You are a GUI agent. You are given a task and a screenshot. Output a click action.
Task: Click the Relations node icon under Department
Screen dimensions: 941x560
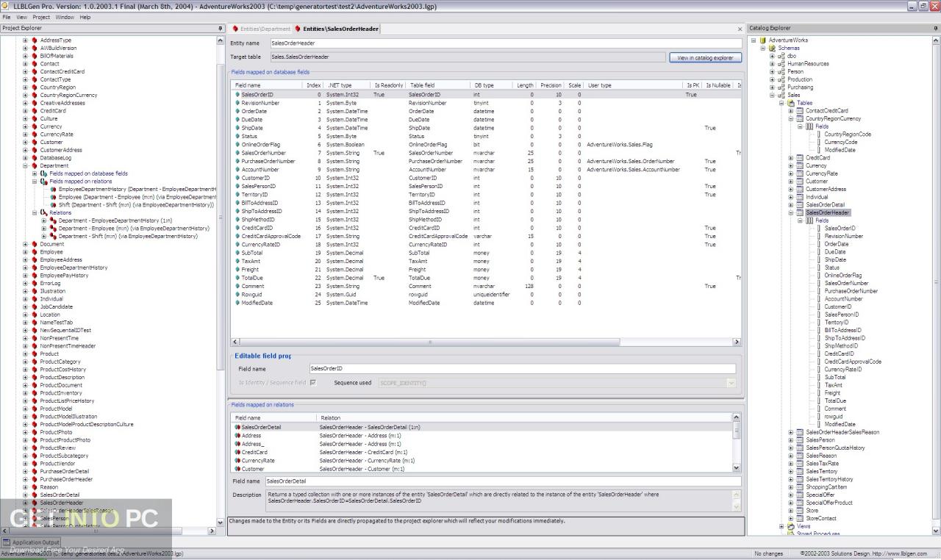click(x=43, y=213)
